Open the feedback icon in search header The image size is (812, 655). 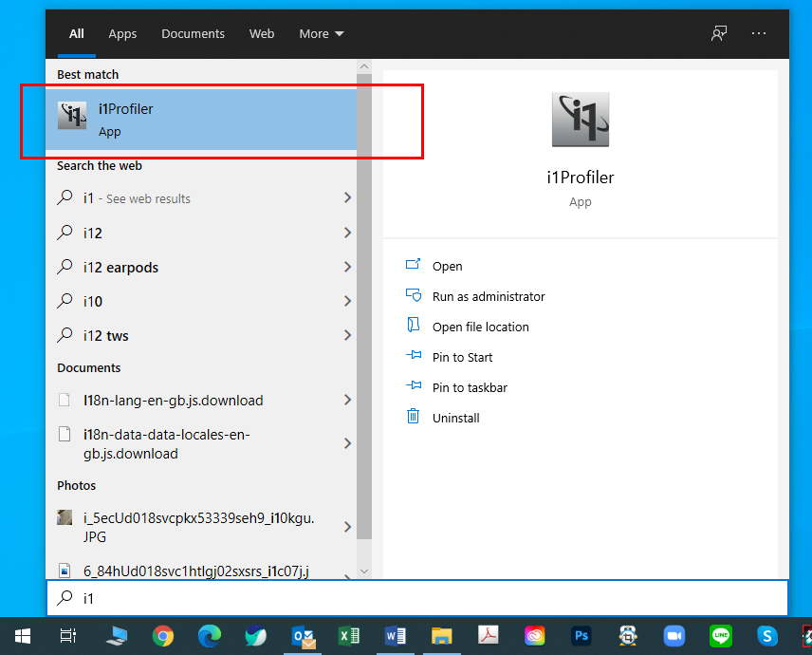[x=719, y=33]
